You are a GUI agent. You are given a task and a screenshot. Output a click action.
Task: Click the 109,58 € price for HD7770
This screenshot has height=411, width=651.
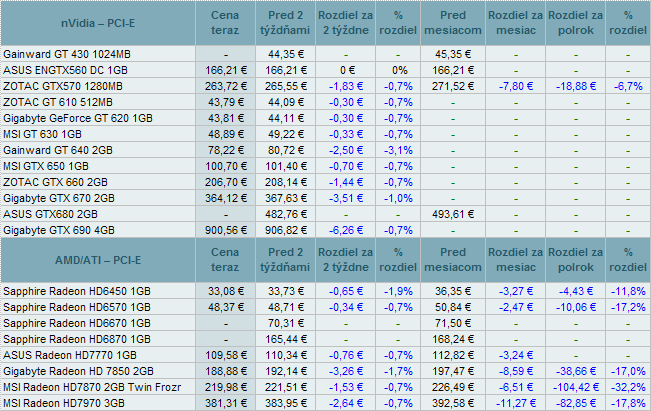point(225,355)
